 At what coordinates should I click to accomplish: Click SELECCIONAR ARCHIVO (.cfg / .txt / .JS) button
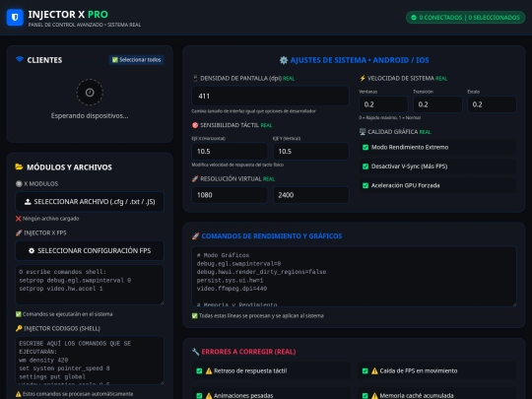coord(90,202)
